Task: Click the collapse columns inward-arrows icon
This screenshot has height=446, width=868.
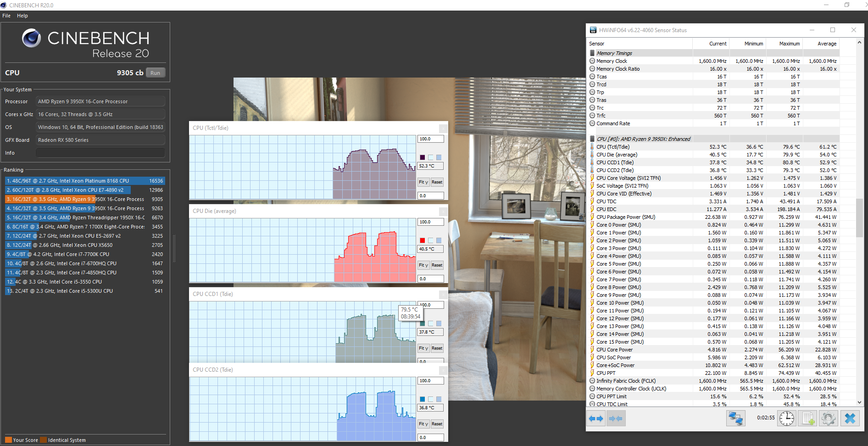Action: [616, 418]
